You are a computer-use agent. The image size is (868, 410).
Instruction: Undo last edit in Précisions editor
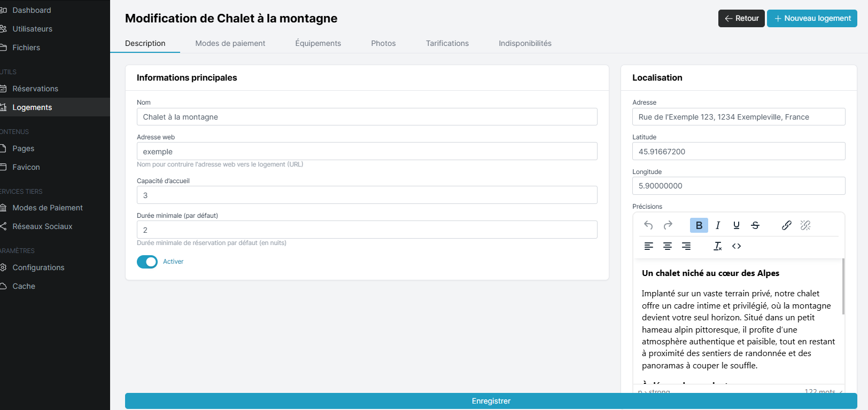tap(648, 225)
